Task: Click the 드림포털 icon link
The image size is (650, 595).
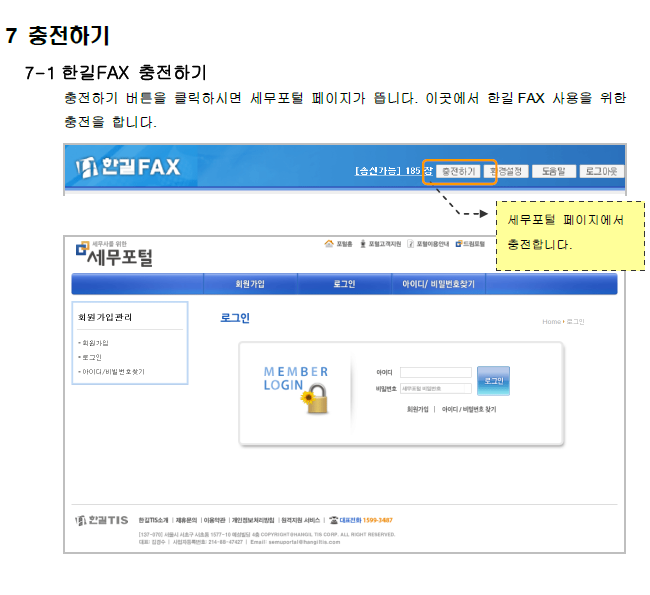Action: [x=471, y=243]
